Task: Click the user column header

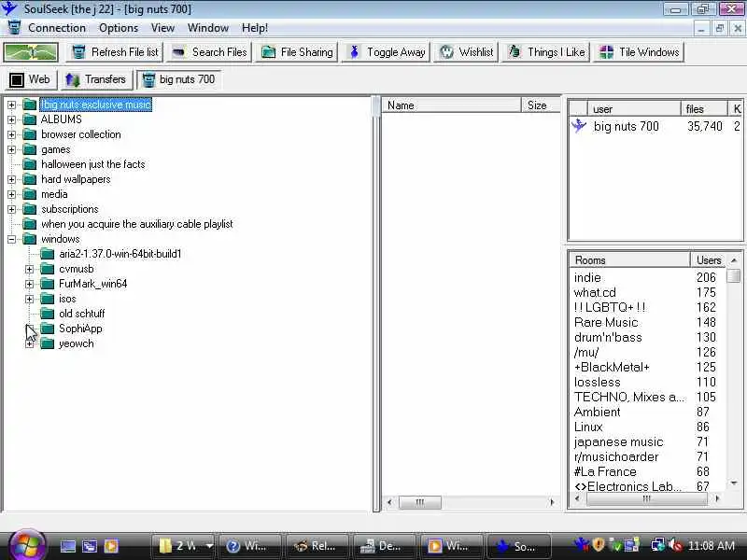Action: pos(634,108)
